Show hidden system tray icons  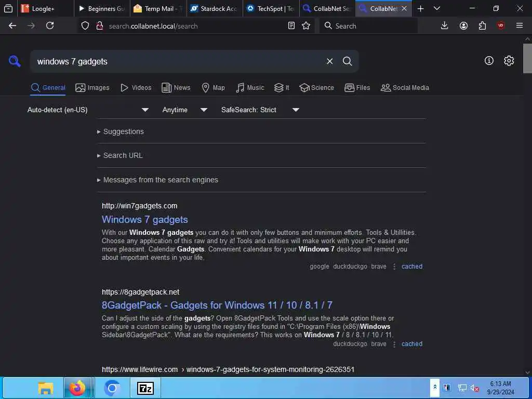tap(435, 387)
